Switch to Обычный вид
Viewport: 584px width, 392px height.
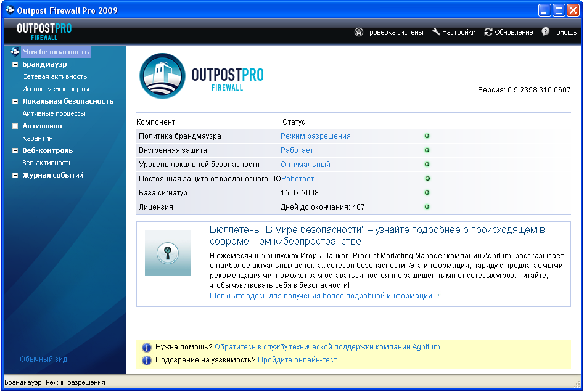tap(44, 359)
